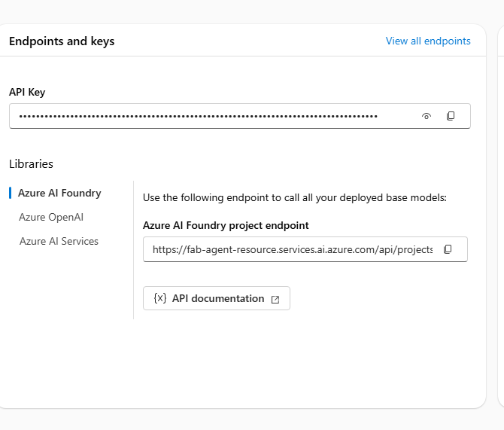
Task: Switch to the Azure AI Services tab
Action: (x=59, y=241)
